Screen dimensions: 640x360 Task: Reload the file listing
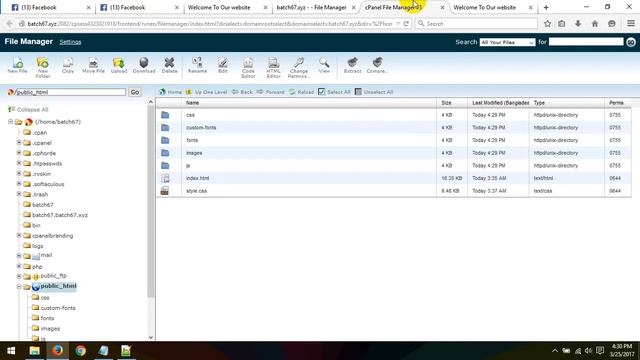[x=302, y=92]
